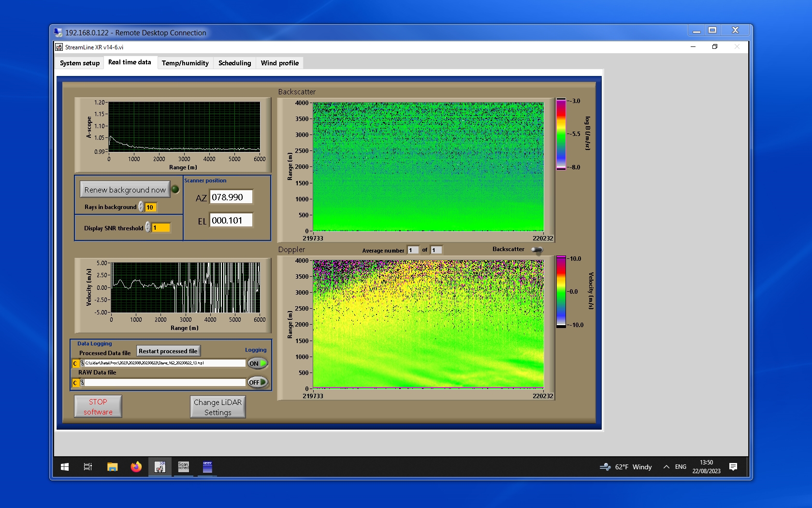Switch to the Wind profile tab
Screen dimensions: 812x508
pyautogui.click(x=279, y=63)
